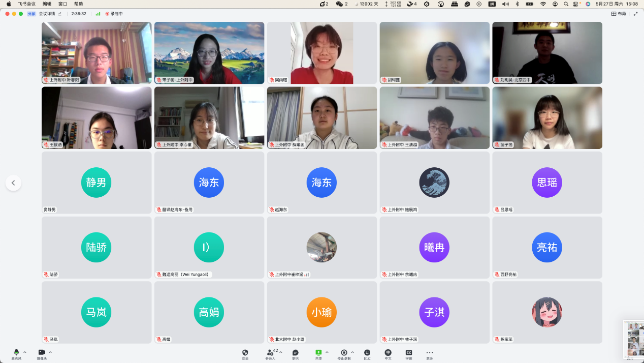Click the 思瑶 purple avatar
644x363 pixels.
coord(547,183)
